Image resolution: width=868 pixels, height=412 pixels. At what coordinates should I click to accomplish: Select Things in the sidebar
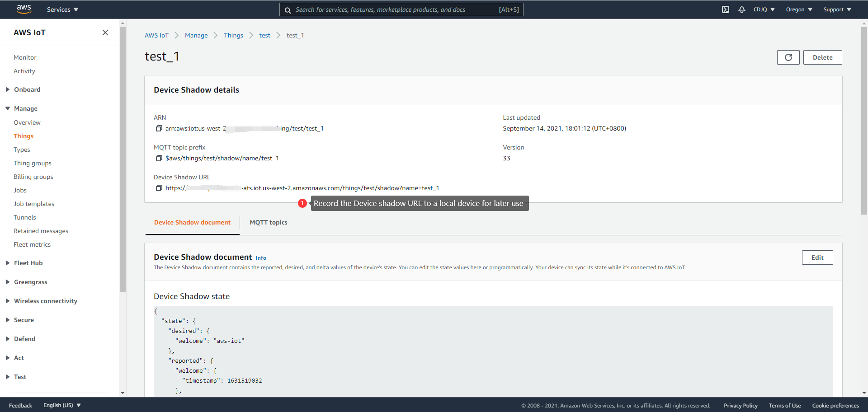(x=24, y=136)
